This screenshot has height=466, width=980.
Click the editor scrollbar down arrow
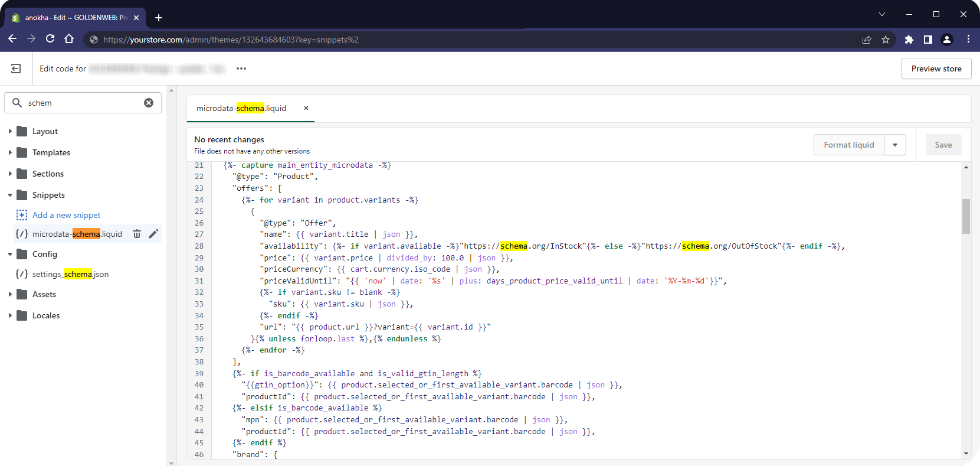coord(966,454)
